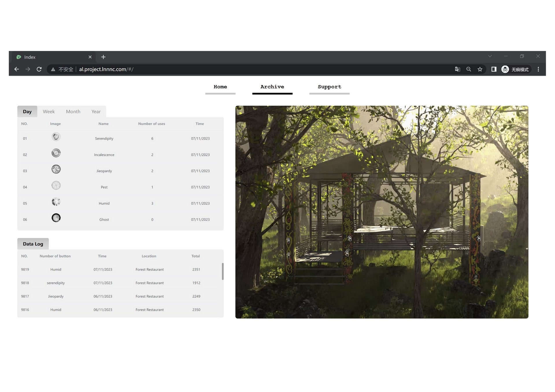Screen dimensions: 555x392
Task: Select the Day tab
Action: (x=27, y=112)
